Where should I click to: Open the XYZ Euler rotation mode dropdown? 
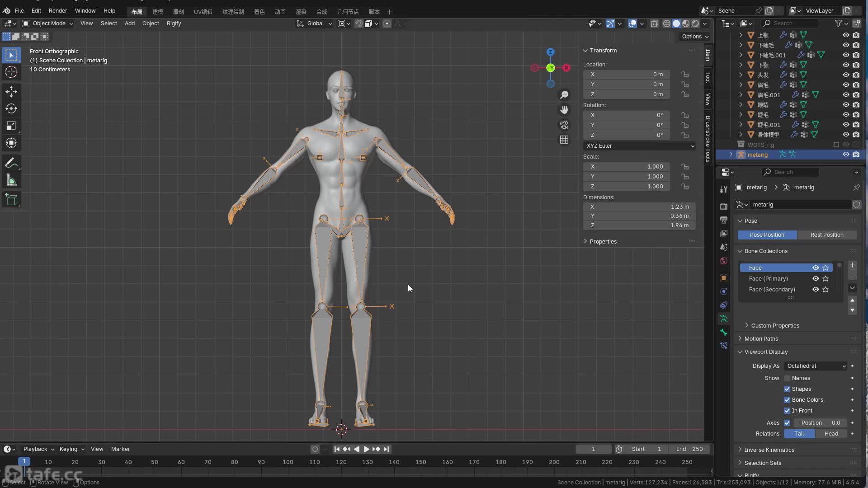[639, 146]
